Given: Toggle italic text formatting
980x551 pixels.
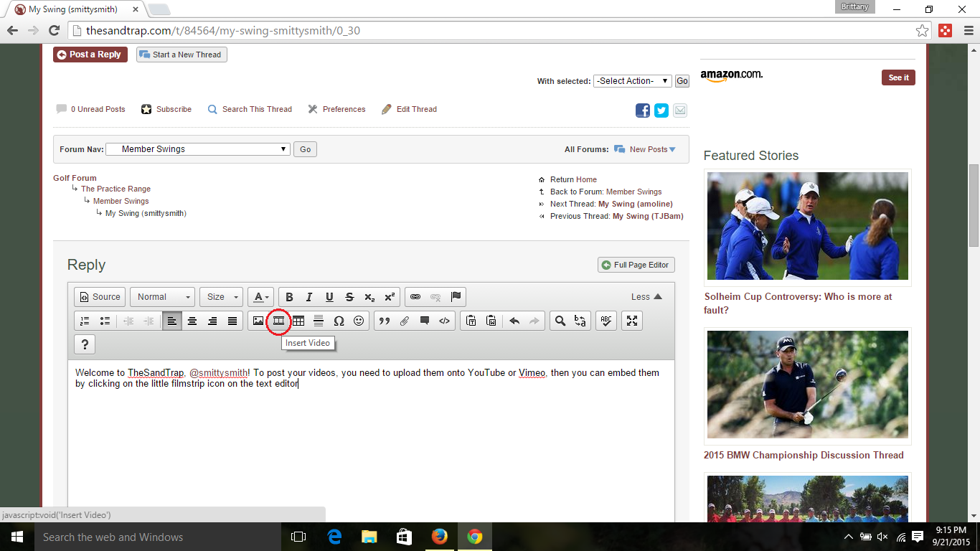Looking at the screenshot, I should pyautogui.click(x=309, y=297).
